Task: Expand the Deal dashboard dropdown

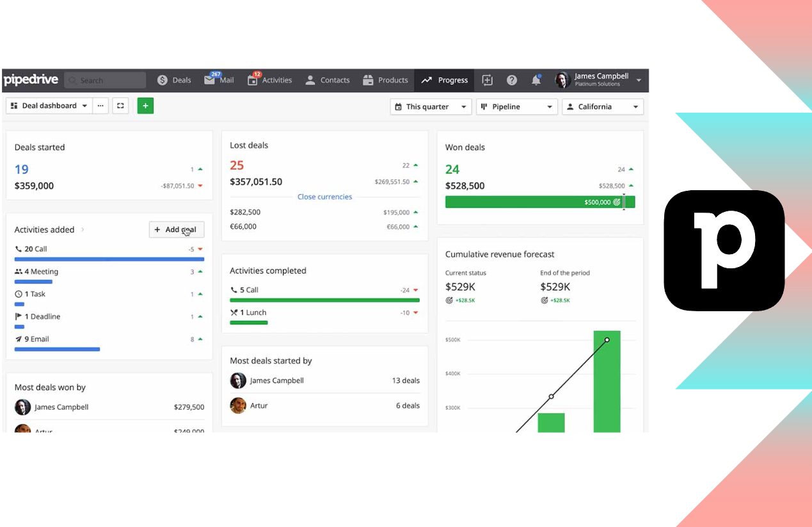Action: (x=49, y=106)
